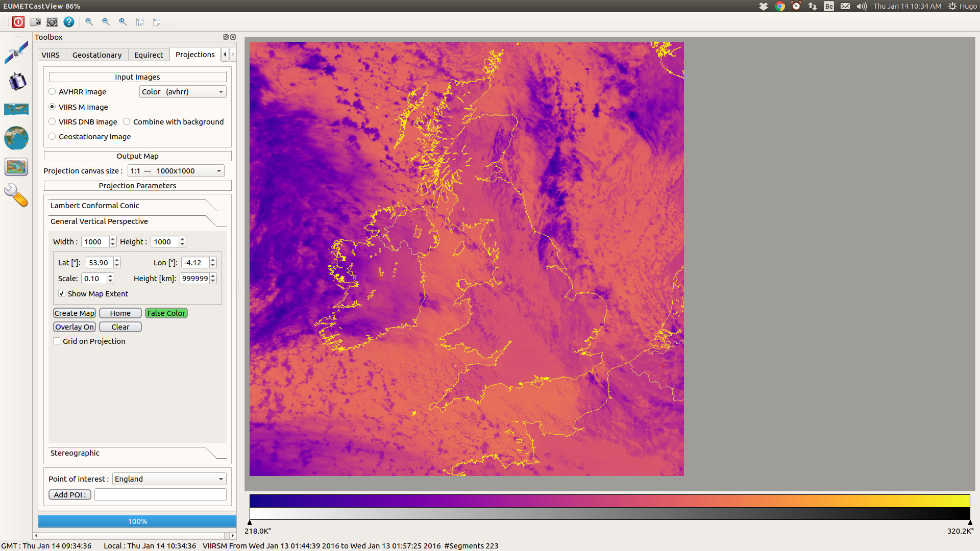980x551 pixels.
Task: Enable Grid on Projection checkbox
Action: (57, 341)
